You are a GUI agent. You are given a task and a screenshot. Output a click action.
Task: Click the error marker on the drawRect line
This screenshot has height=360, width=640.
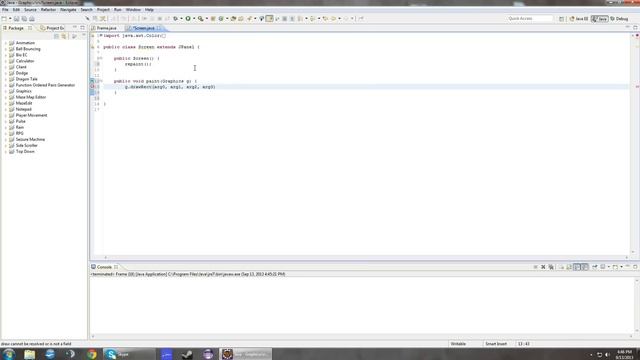pos(93,87)
